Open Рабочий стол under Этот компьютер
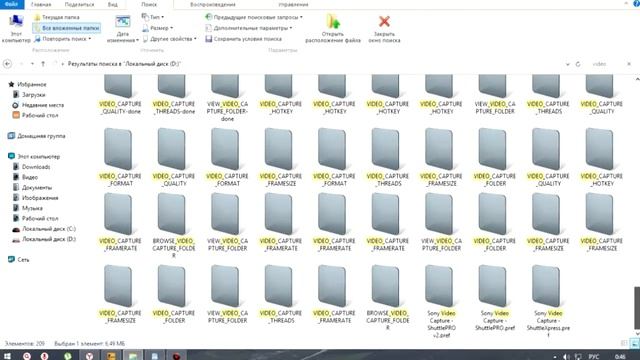Viewport: 640px width, 360px height. 36,218
